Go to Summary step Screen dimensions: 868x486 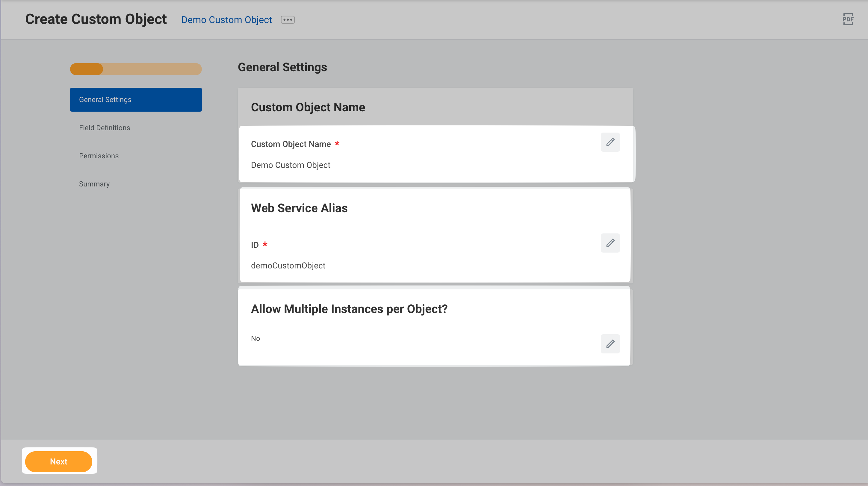[94, 184]
